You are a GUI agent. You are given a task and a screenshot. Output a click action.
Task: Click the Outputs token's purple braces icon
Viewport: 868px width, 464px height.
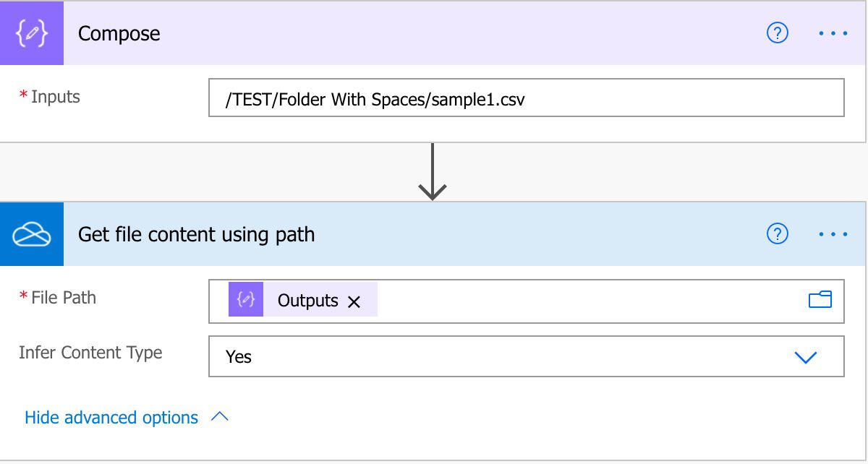coord(245,299)
